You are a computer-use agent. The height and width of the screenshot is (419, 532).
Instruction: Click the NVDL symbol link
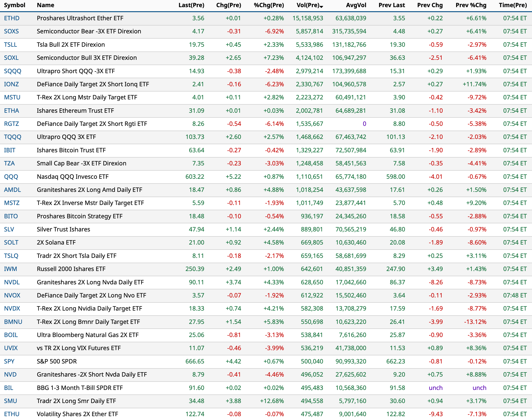tap(12, 282)
